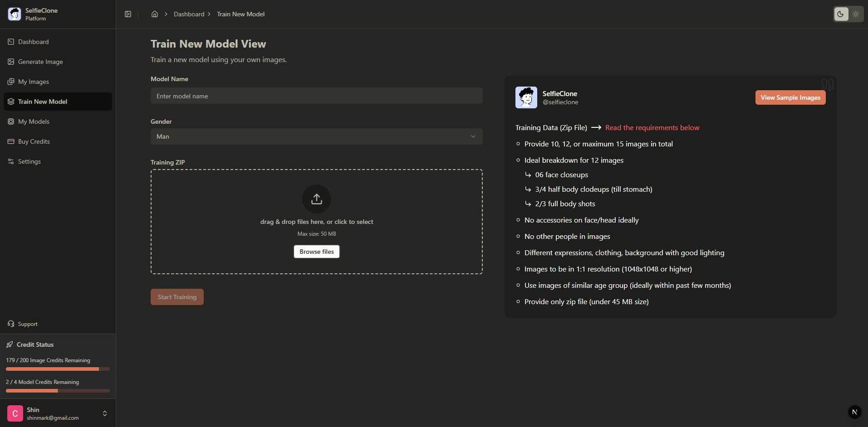Image resolution: width=868 pixels, height=427 pixels.
Task: Click '06 face closeups' requirement line
Action: [562, 175]
